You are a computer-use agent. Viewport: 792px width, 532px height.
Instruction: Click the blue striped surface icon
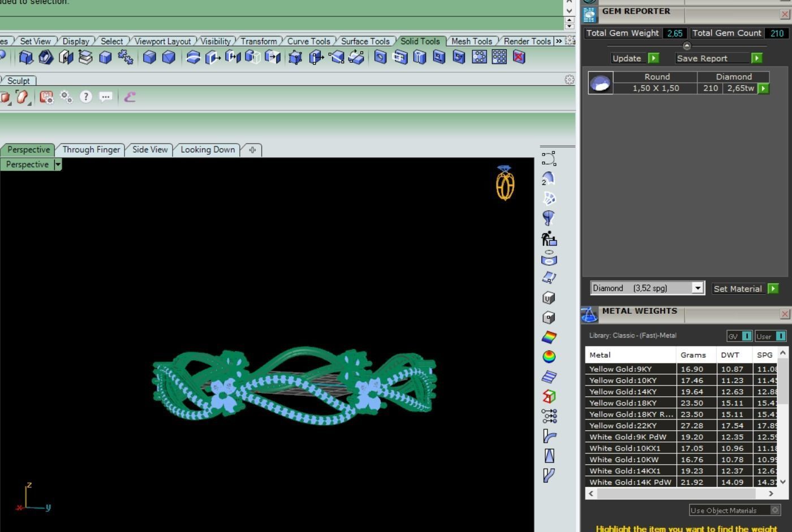point(549,377)
